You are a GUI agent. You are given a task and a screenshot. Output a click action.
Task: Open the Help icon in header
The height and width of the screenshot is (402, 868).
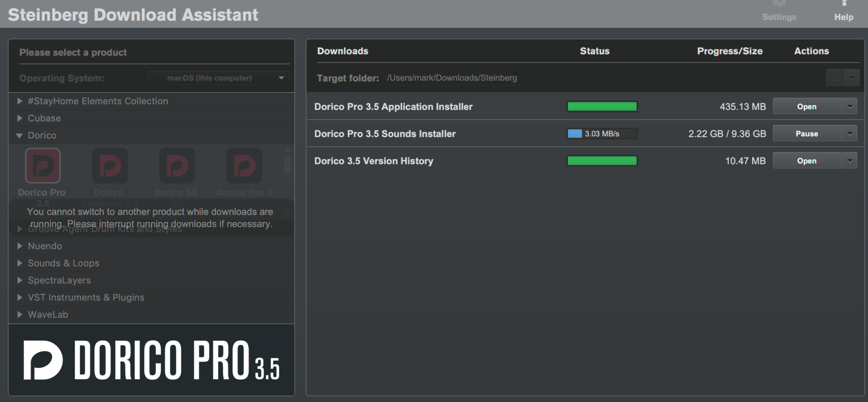tap(844, 4)
